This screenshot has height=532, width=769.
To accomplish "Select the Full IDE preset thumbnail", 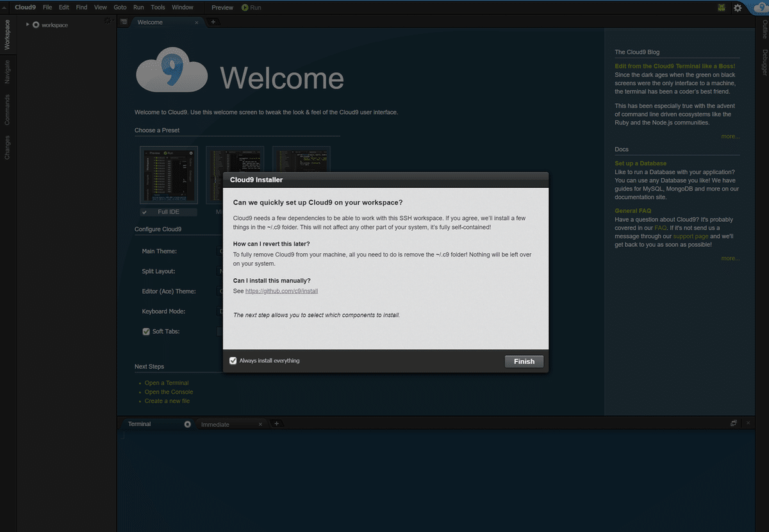I will tap(169, 175).
